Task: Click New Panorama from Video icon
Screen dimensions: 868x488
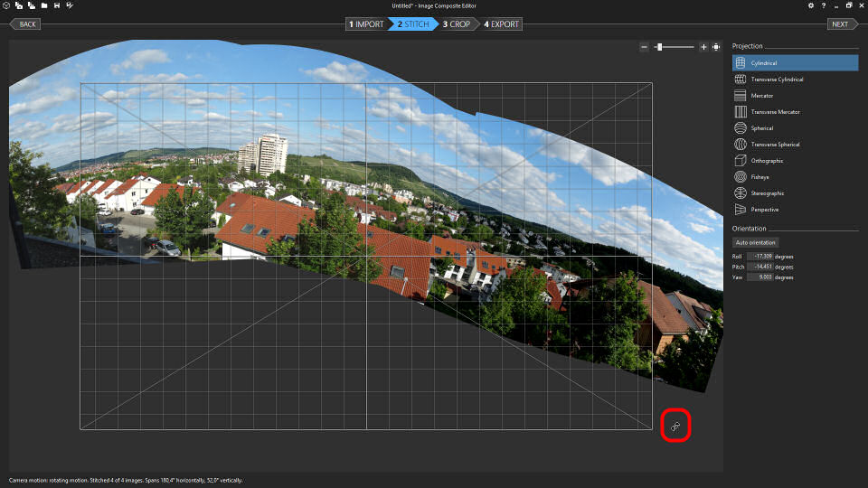Action: tap(32, 5)
